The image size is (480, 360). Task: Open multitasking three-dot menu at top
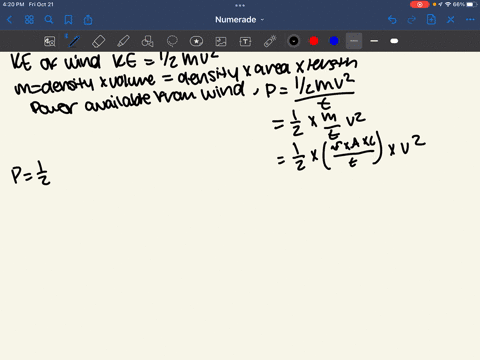(x=240, y=5)
